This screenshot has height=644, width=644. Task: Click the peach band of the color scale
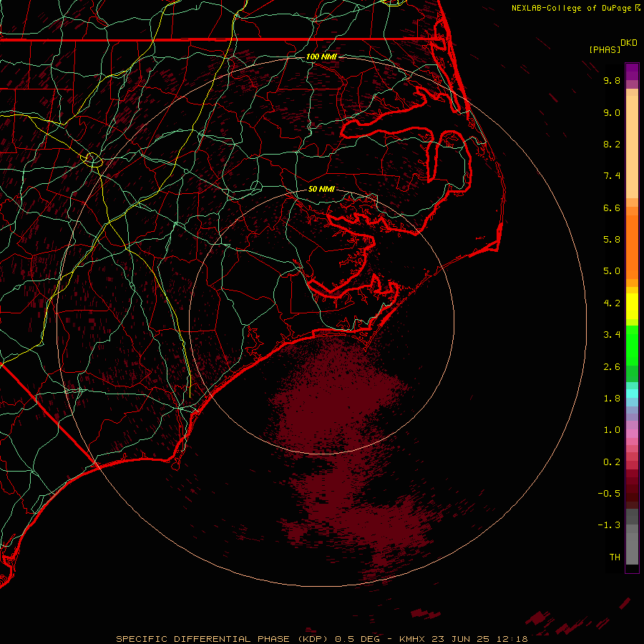(x=632, y=146)
